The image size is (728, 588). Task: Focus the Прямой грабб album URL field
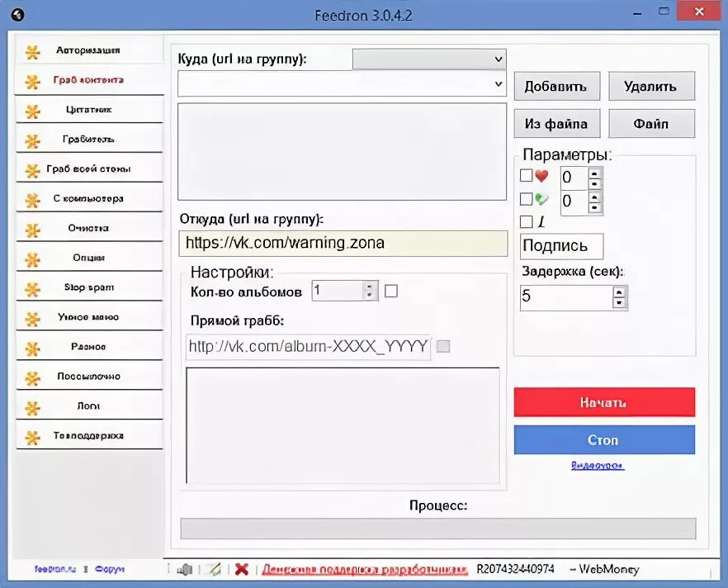point(308,347)
